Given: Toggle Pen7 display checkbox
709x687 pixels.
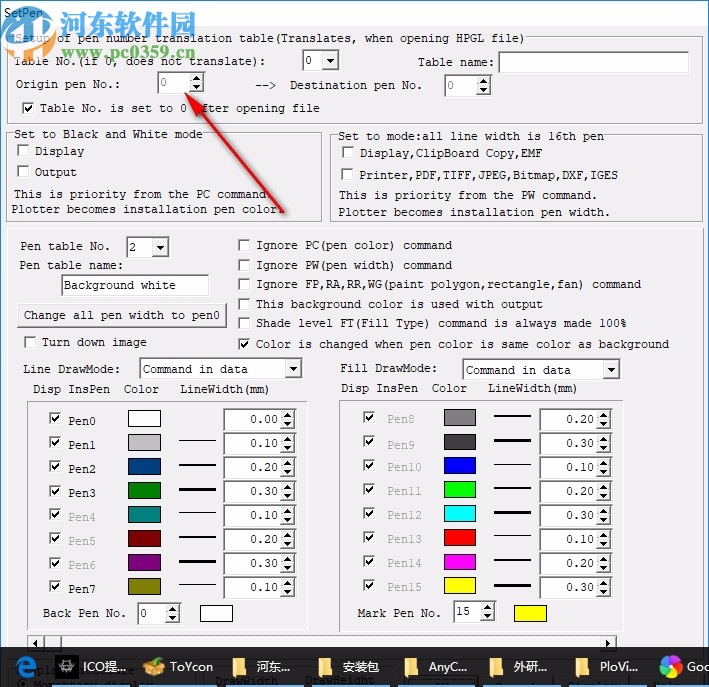Looking at the screenshot, I should pos(55,586).
